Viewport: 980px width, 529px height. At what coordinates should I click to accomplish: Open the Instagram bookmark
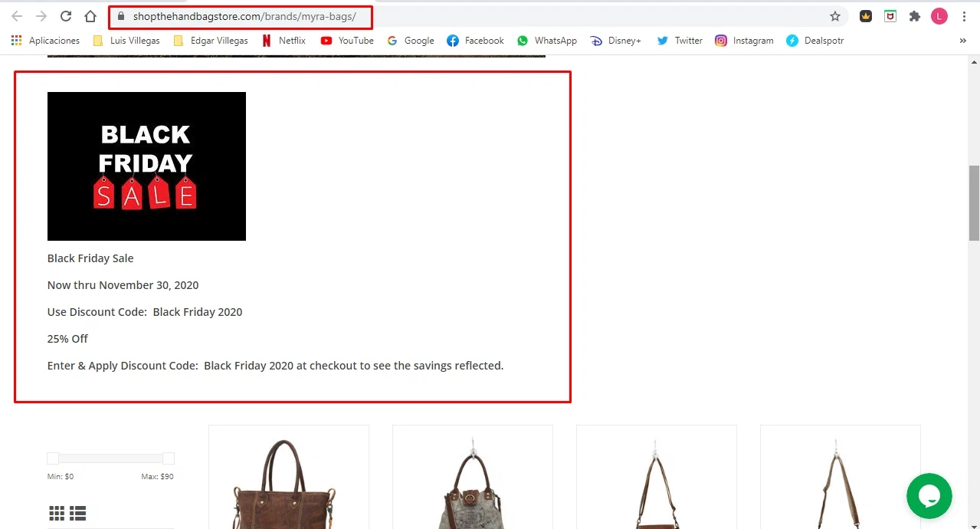744,41
